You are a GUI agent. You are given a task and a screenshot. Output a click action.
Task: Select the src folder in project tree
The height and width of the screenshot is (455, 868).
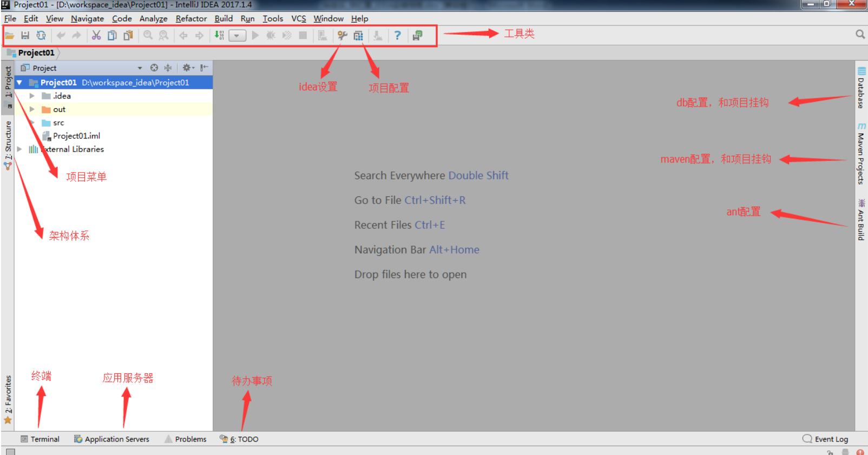coord(53,123)
